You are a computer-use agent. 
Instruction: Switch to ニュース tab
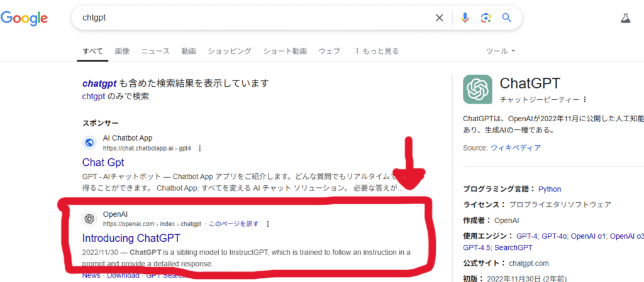[155, 52]
